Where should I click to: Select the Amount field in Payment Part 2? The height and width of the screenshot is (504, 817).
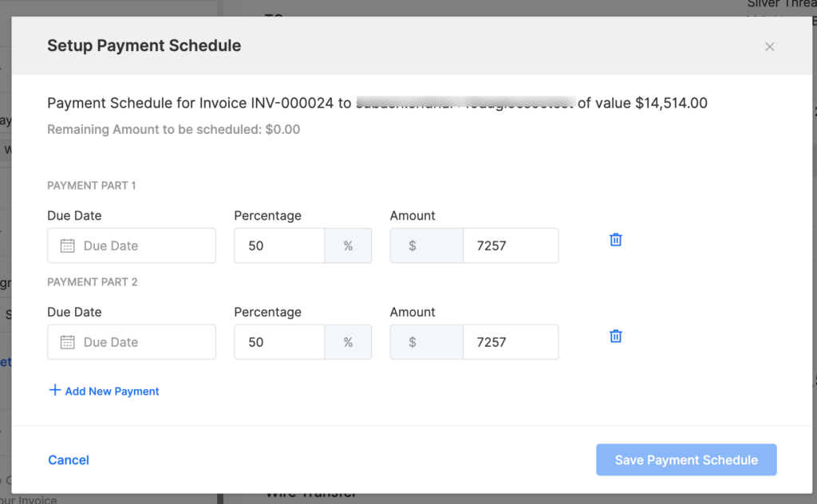tap(510, 342)
